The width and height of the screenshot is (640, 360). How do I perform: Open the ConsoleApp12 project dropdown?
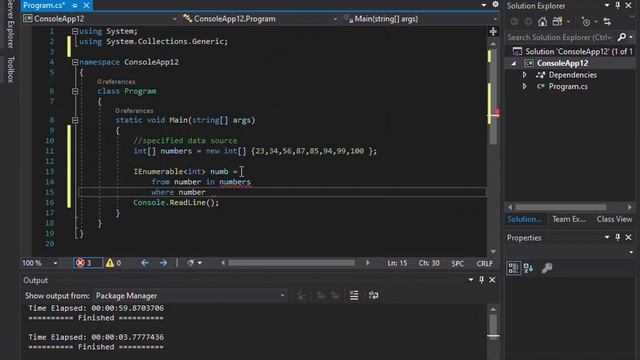click(x=100, y=19)
